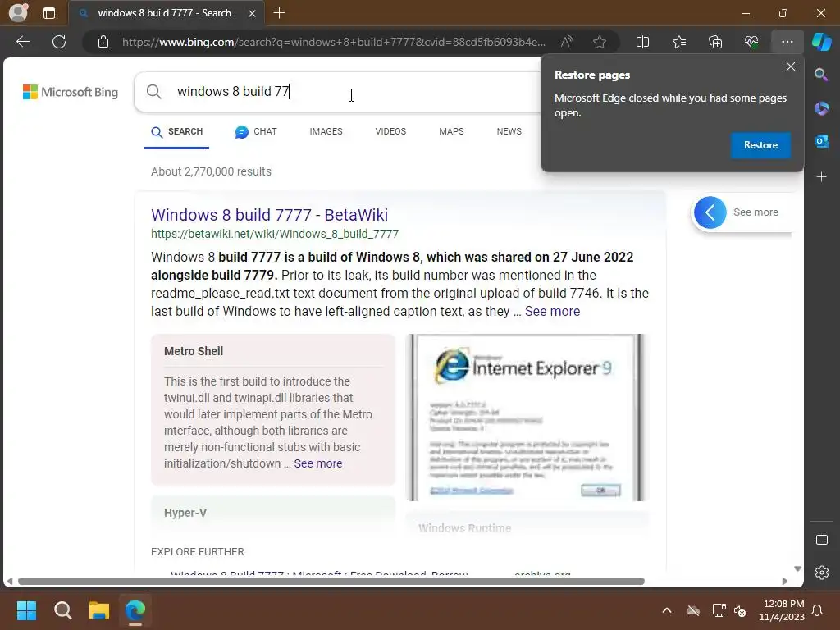Refresh the page
This screenshot has height=630, width=840.
click(59, 42)
